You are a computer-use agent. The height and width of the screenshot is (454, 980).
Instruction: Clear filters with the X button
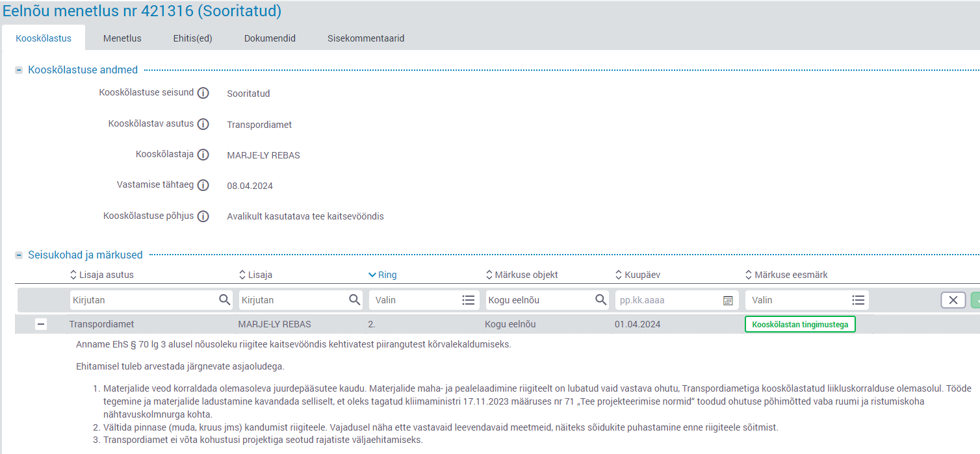[953, 300]
